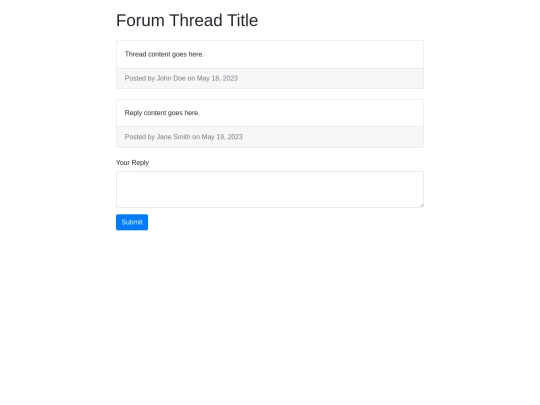Click the Your Reply label

[132, 163]
